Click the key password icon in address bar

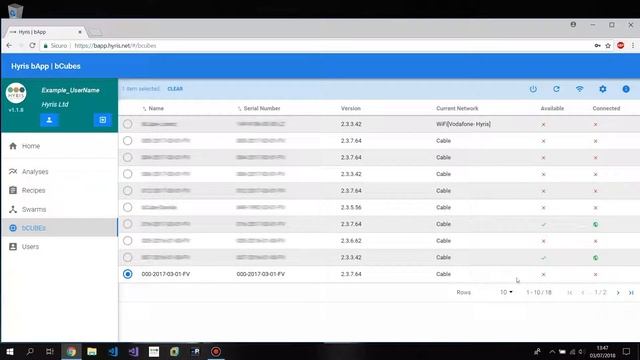click(597, 46)
